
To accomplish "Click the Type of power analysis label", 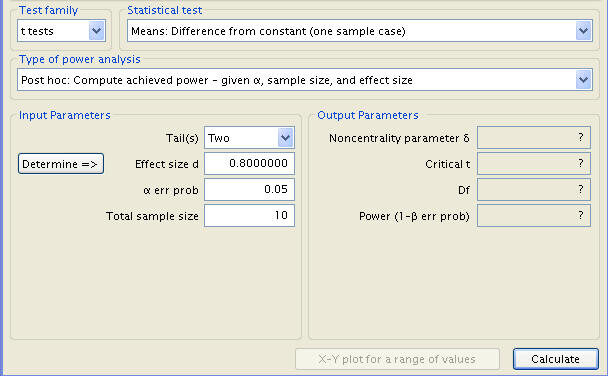I will pos(79,59).
